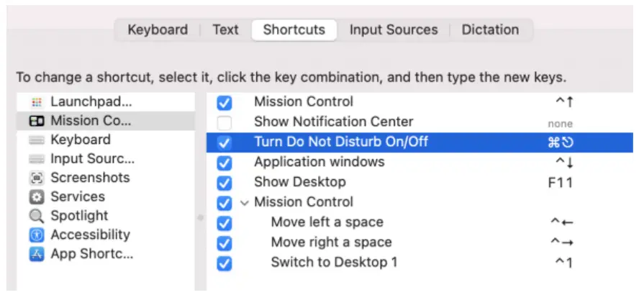Open the Dictation tab
This screenshot has width=644, height=295.
(490, 29)
